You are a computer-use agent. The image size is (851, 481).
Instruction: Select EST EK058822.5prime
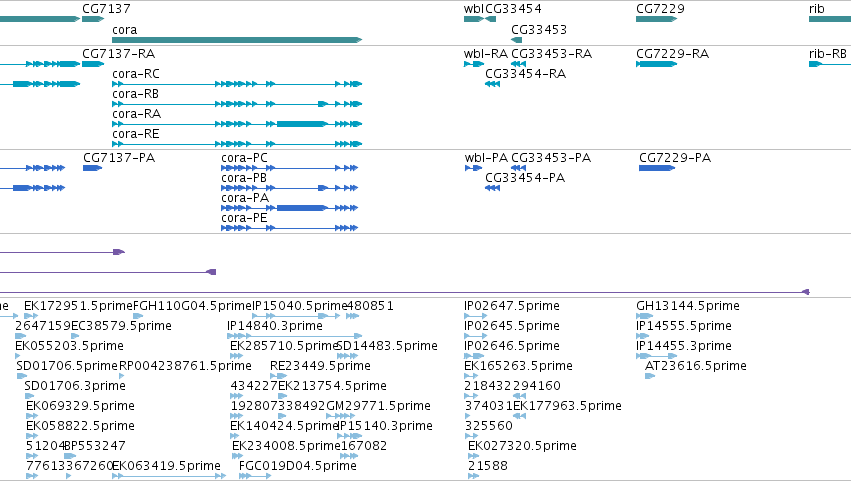point(80,427)
